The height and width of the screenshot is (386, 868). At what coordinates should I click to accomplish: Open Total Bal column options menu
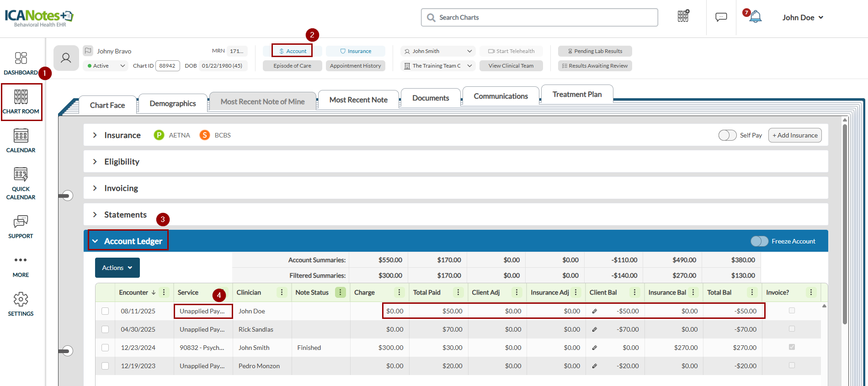tap(752, 292)
